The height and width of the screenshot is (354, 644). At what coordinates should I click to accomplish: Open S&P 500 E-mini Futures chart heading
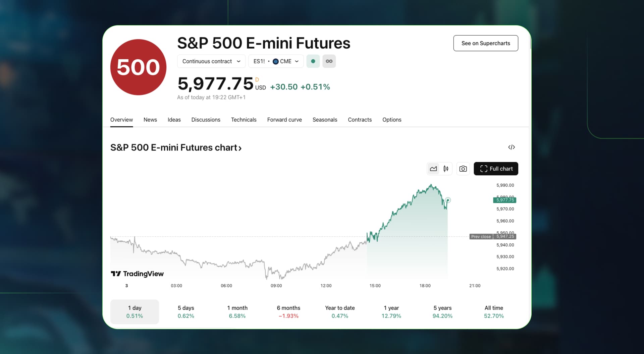tap(176, 147)
